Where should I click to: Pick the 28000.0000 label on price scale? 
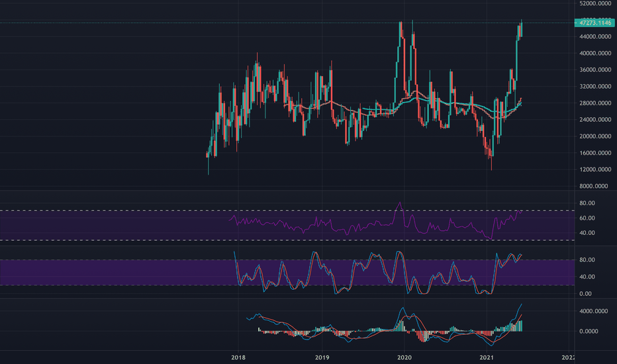595,103
